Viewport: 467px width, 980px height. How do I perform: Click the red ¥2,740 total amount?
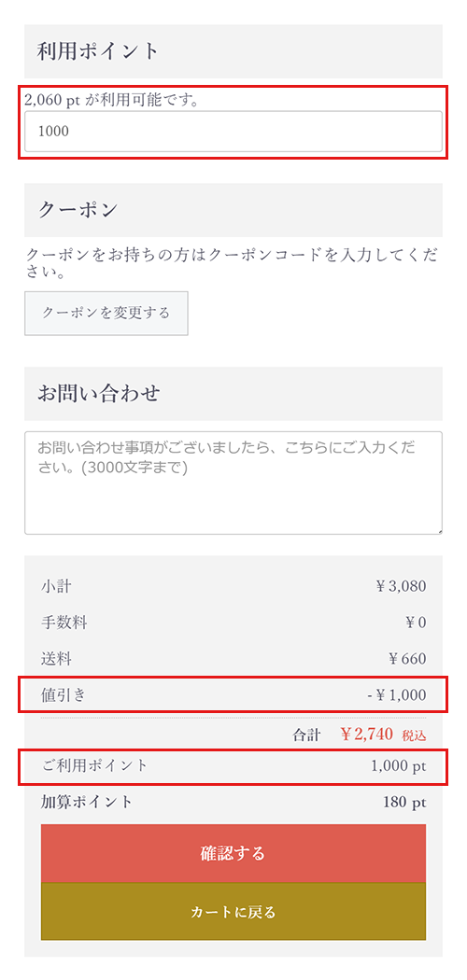(x=367, y=735)
